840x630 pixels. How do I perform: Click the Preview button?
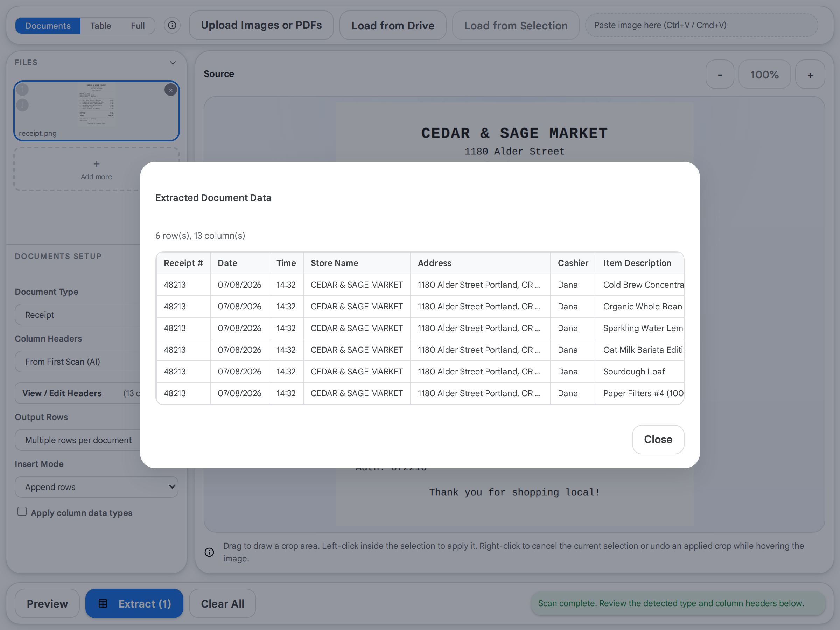coord(47,603)
